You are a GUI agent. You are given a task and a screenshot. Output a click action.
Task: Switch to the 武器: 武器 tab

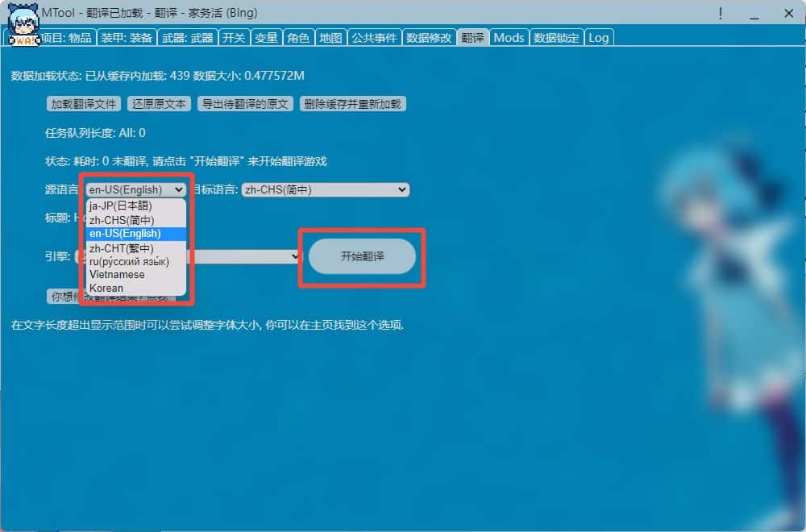click(x=187, y=37)
